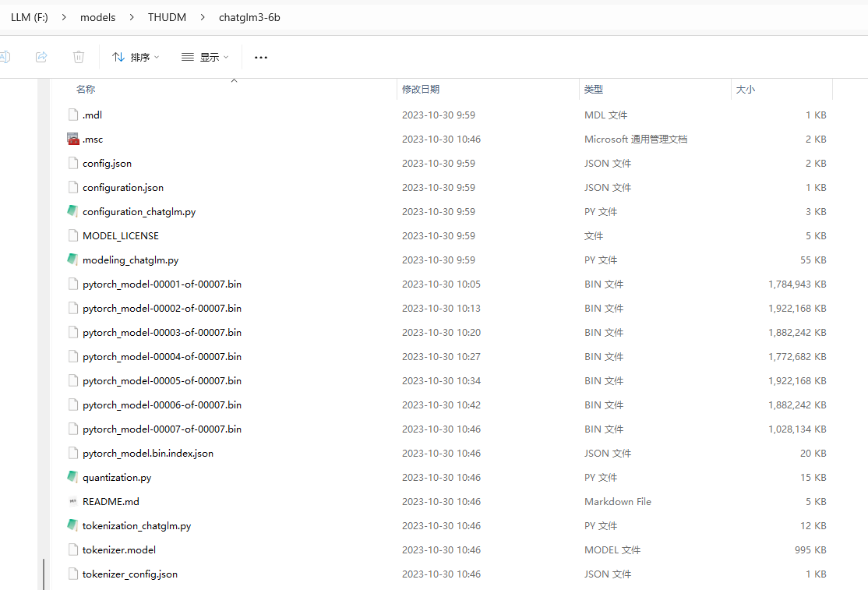Viewport: 868px width, 590px height.
Task: Click the Markdown File type cell
Action: [x=618, y=501]
